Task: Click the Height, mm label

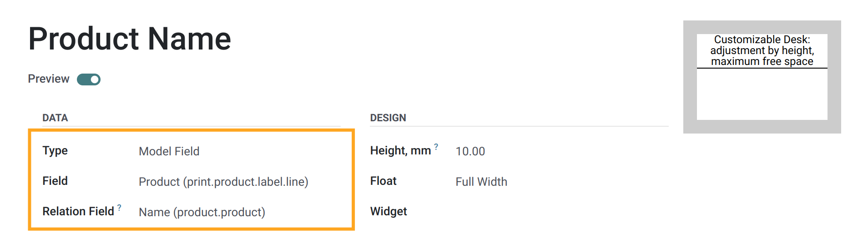Action: [x=400, y=151]
